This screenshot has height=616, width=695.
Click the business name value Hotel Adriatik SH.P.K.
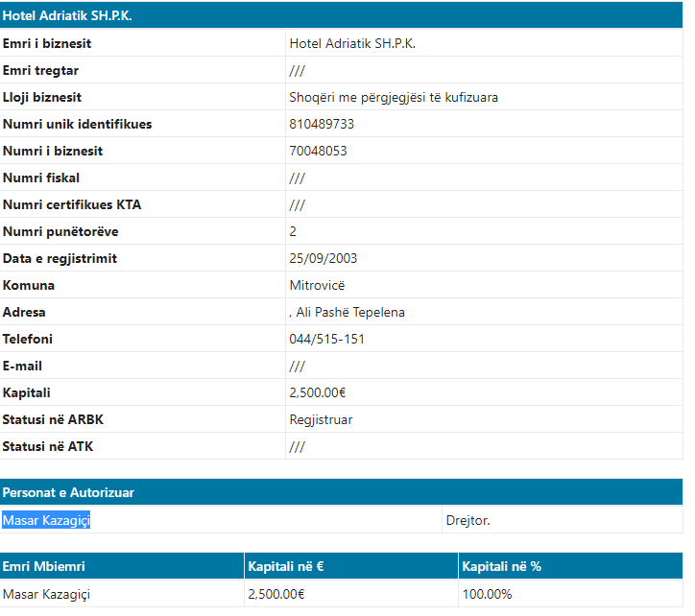pos(352,43)
